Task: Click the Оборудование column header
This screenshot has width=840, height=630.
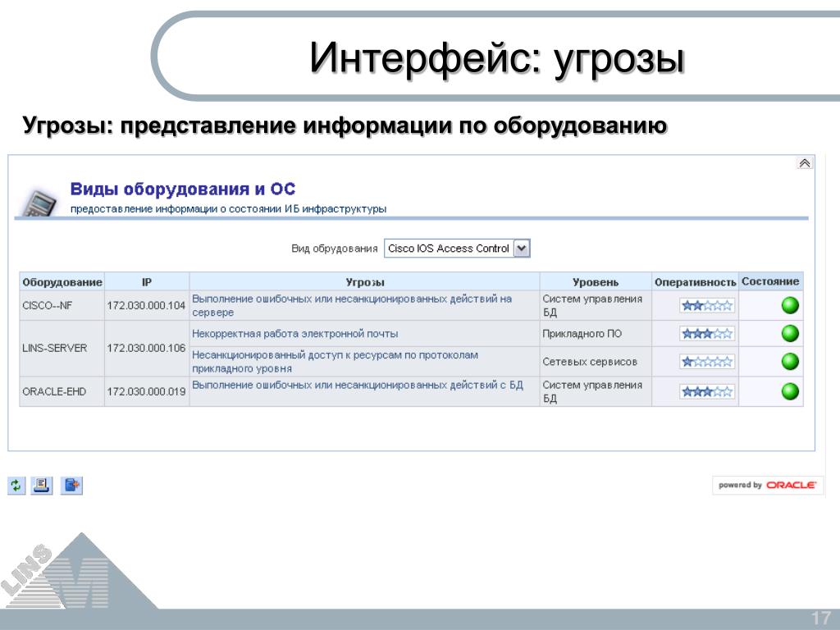Action: click(62, 282)
